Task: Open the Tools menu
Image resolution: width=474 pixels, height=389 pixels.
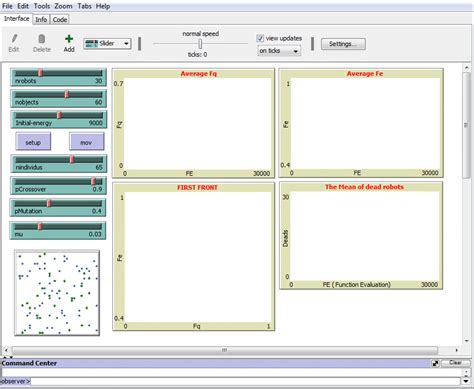Action: coord(42,6)
